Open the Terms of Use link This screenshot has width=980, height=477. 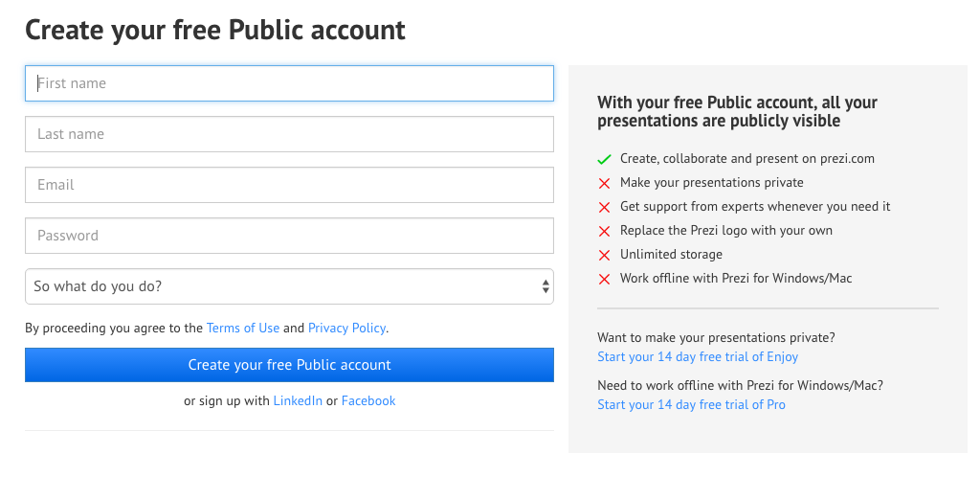[x=242, y=328]
